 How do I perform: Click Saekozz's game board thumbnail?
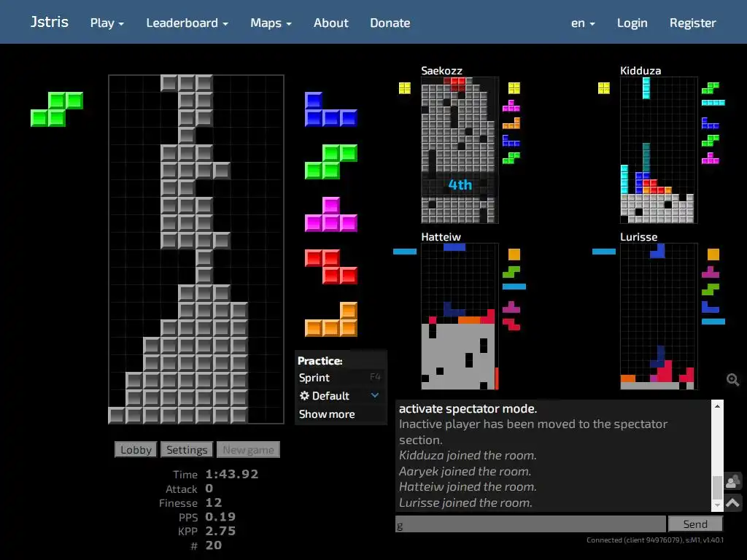pos(460,150)
